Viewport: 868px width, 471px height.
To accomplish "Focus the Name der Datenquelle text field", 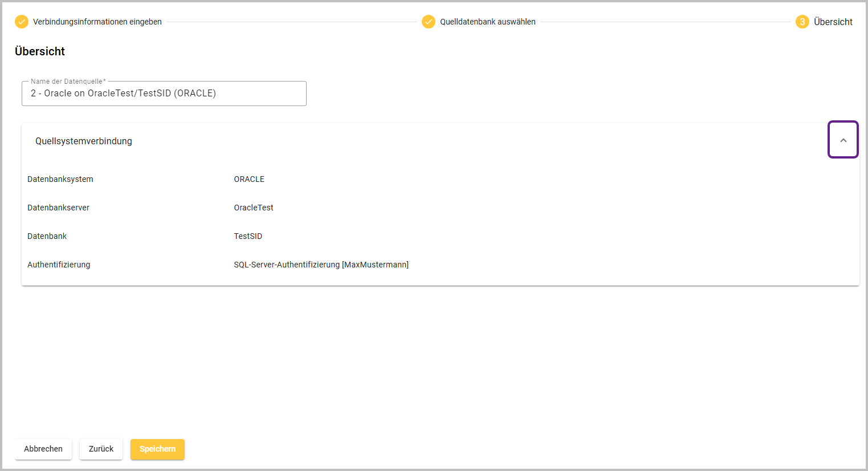I will tap(164, 94).
